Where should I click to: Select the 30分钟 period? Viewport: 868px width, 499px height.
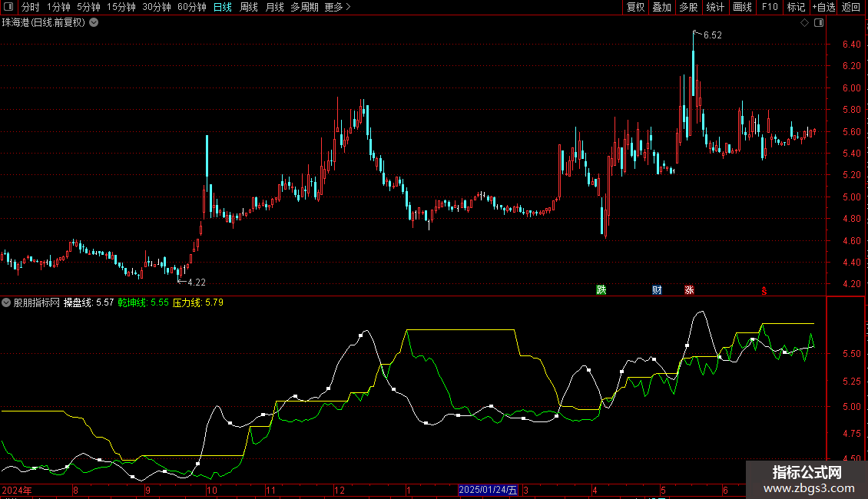point(157,7)
